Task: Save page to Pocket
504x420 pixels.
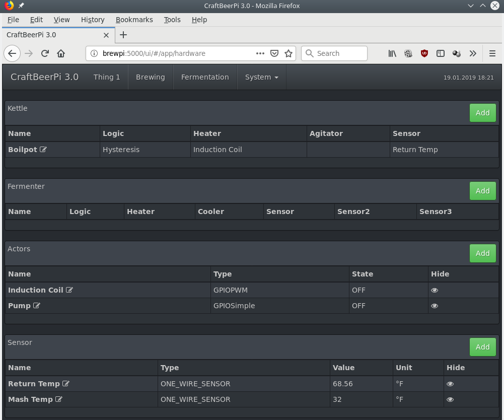Action: 274,53
